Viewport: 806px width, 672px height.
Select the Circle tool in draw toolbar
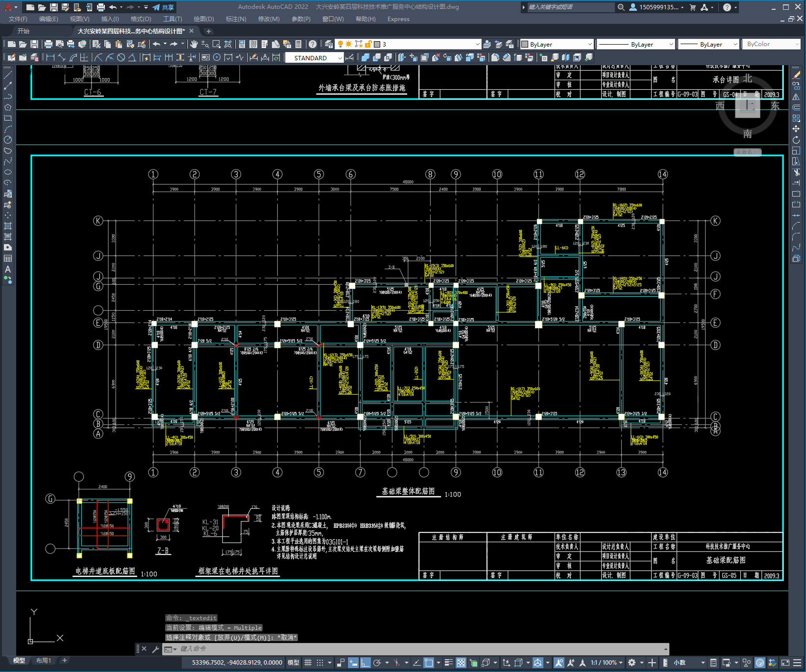(8, 140)
